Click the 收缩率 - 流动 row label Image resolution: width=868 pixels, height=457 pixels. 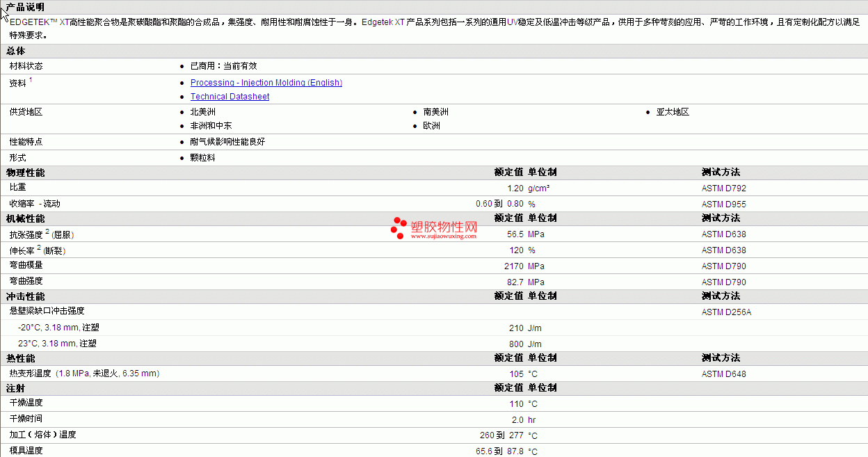(35, 204)
